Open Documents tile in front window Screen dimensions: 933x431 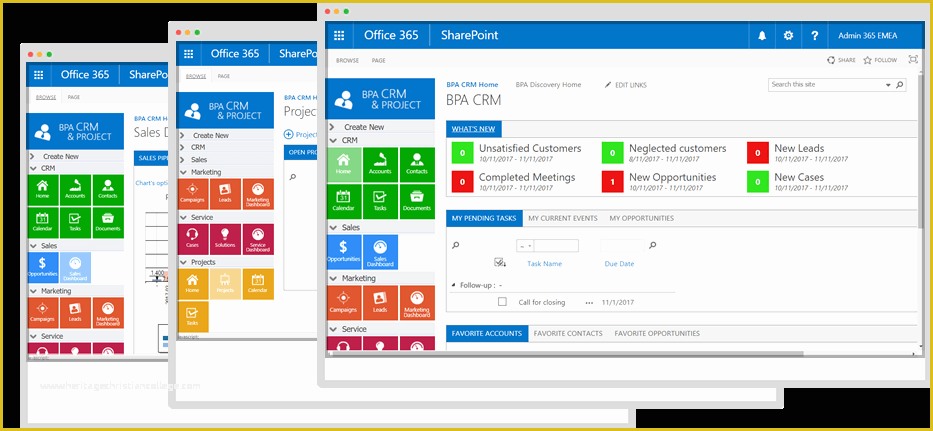point(417,201)
